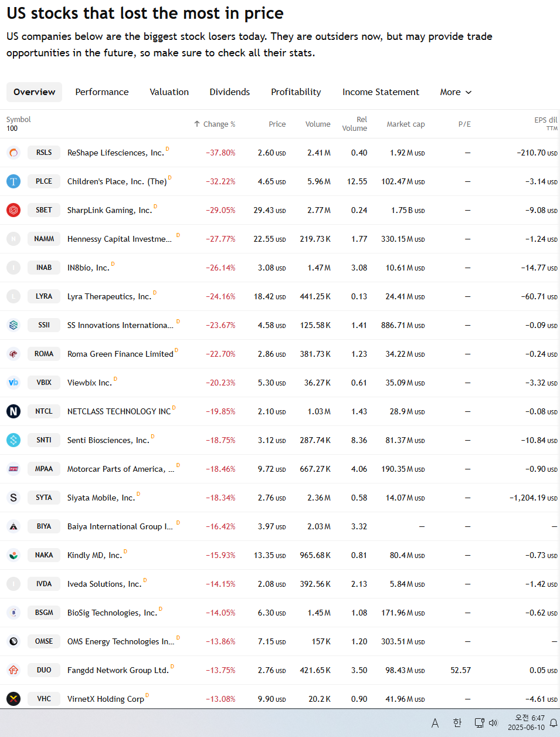560x737 pixels.
Task: Click the Siyata Mobile S logo icon
Action: pyautogui.click(x=13, y=498)
